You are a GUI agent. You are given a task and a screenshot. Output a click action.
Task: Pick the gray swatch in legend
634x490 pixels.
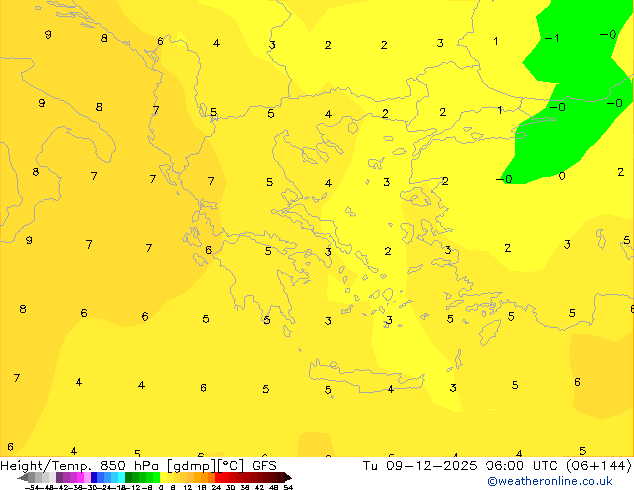pyautogui.click(x=32, y=477)
